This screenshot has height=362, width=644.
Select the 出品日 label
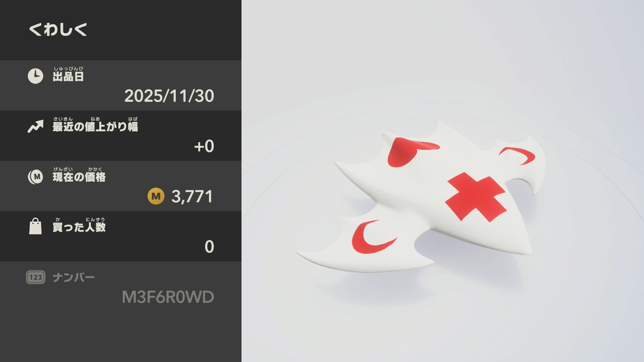(68, 76)
